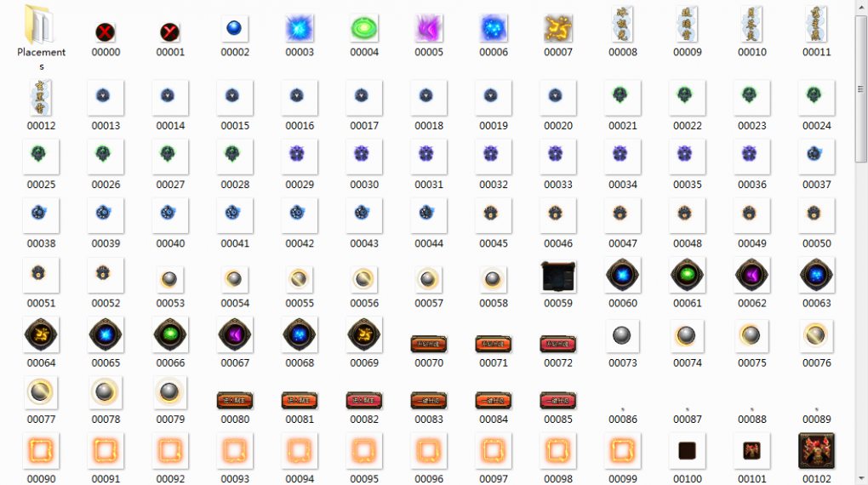
Task: Select the glowing orange square 00090
Action: pyautogui.click(x=41, y=451)
